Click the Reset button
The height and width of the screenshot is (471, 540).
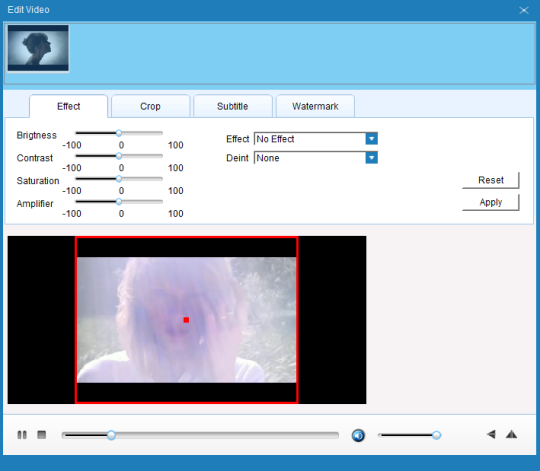(x=491, y=180)
